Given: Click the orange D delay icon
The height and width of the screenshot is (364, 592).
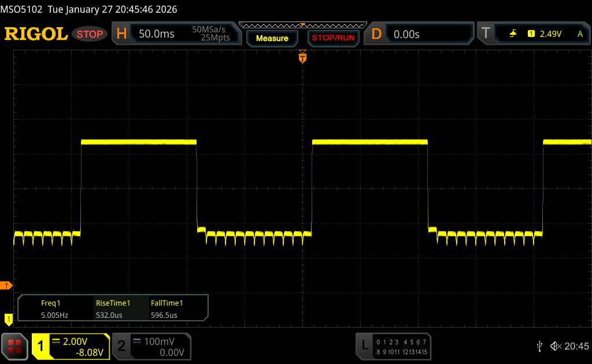Looking at the screenshot, I should tap(376, 34).
